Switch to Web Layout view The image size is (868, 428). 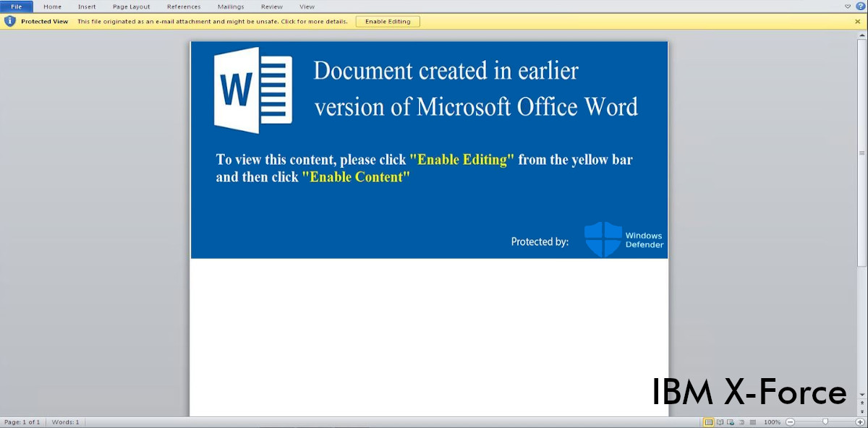point(731,422)
